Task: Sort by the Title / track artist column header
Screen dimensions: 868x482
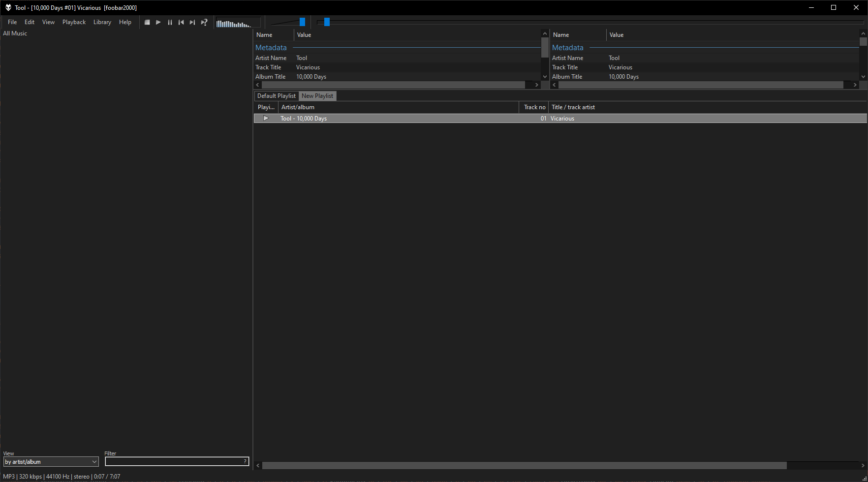Action: click(x=708, y=107)
